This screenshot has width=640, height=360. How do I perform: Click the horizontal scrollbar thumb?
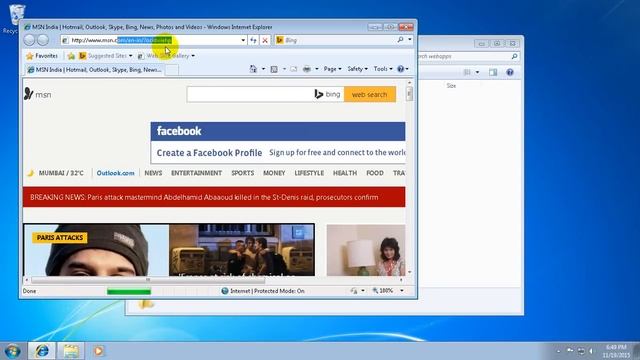[x=148, y=280]
